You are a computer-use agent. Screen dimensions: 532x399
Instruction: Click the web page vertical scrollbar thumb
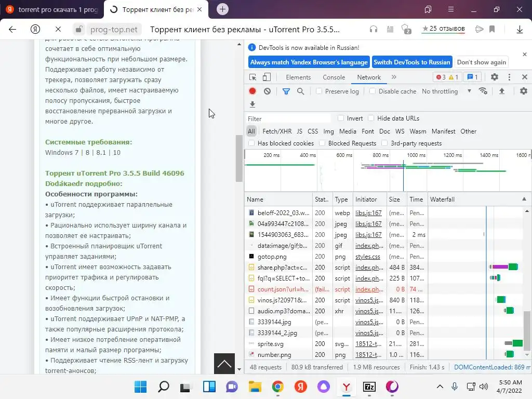click(x=239, y=158)
